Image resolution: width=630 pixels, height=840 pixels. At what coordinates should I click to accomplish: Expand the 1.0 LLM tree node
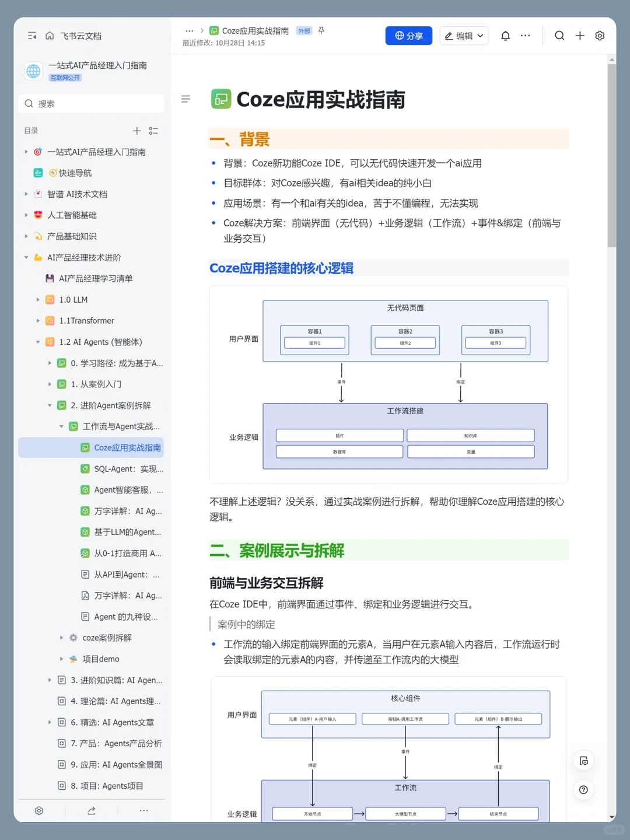pos(38,299)
